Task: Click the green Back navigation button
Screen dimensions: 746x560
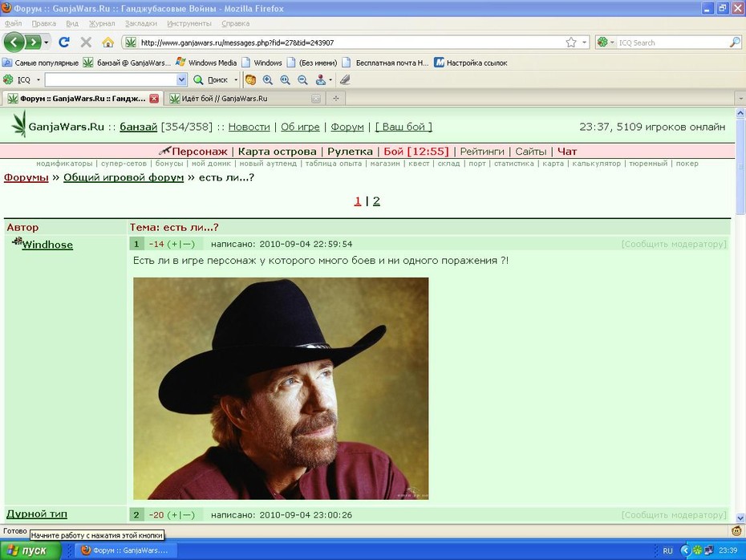Action: pos(14,43)
